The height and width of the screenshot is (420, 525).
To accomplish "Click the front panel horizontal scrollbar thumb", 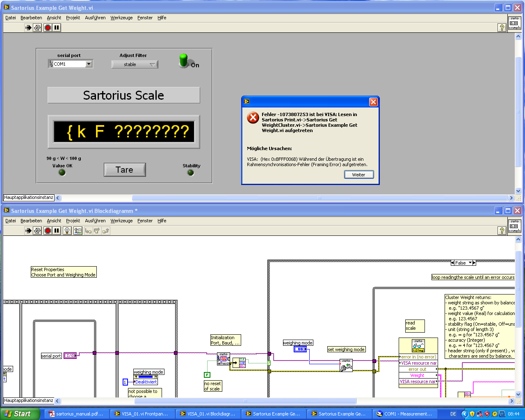I will [x=320, y=198].
